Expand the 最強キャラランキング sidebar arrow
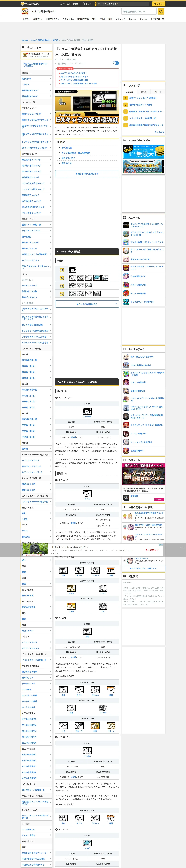186x868 pixels. [x=51, y=114]
